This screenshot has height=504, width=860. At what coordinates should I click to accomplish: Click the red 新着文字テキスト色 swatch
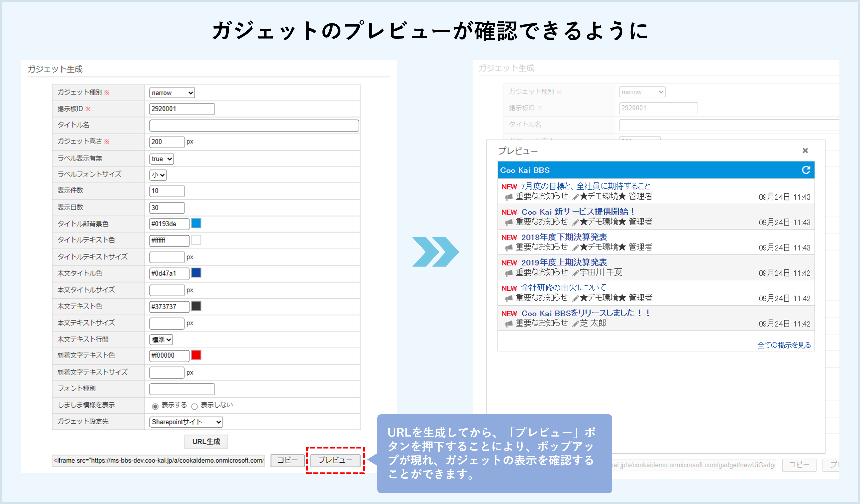tap(196, 355)
